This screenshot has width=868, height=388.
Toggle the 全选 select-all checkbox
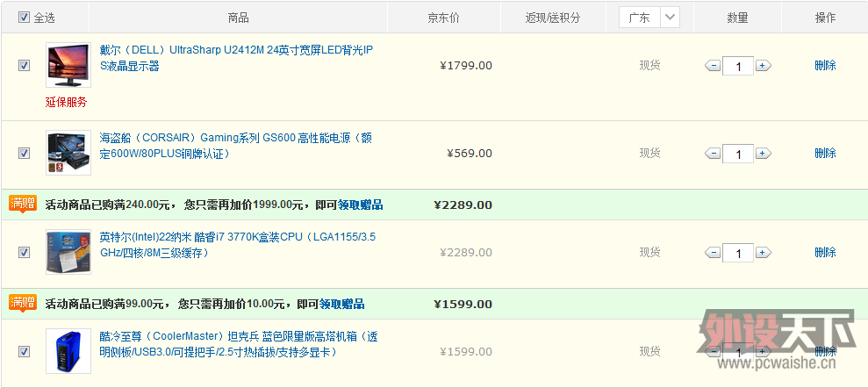(24, 18)
